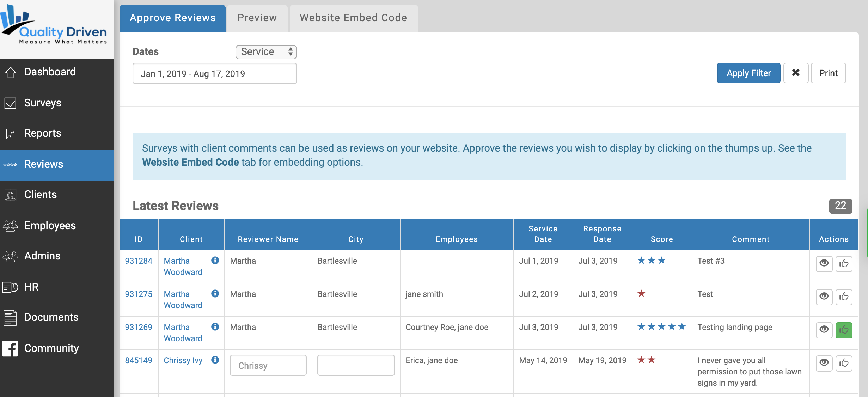This screenshot has height=397, width=868.
Task: Click the Chrissy reviewer name input field
Action: (268, 366)
